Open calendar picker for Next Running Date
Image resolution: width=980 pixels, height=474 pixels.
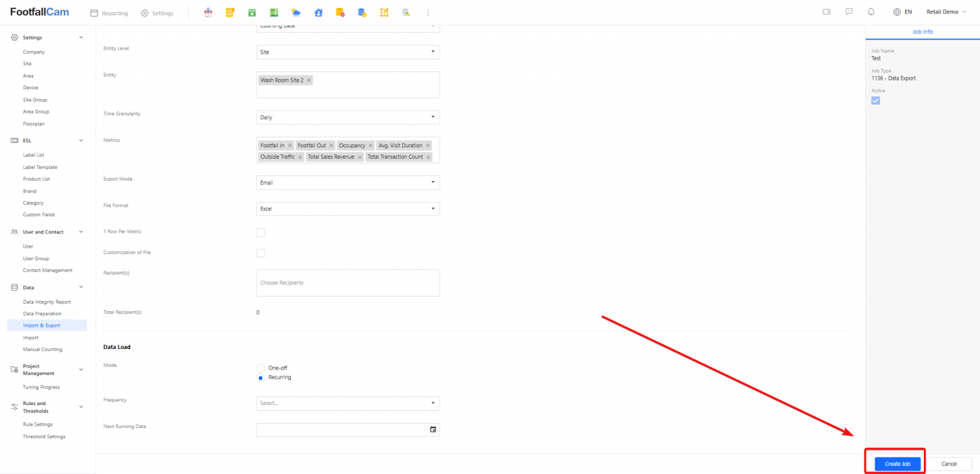coord(433,429)
